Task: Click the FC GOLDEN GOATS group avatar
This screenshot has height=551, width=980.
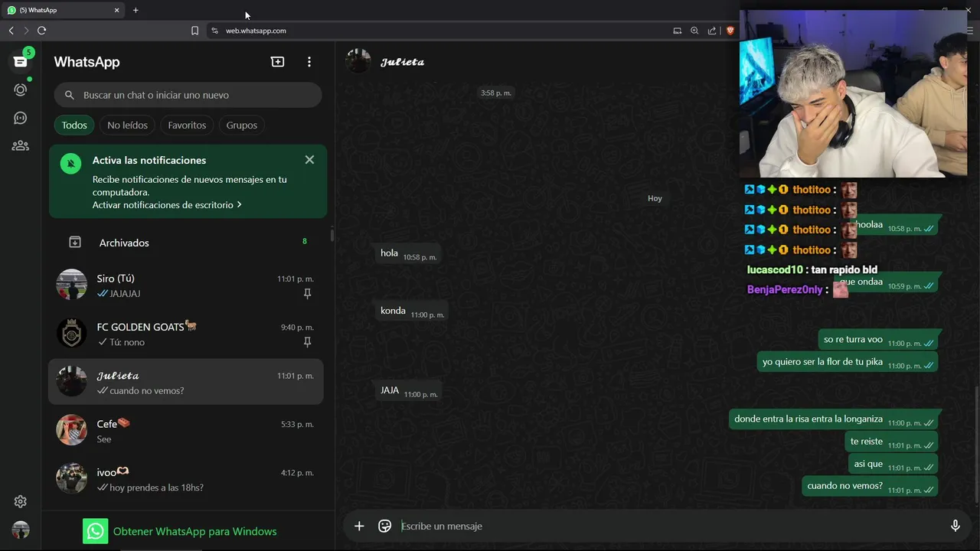Action: pos(72,333)
